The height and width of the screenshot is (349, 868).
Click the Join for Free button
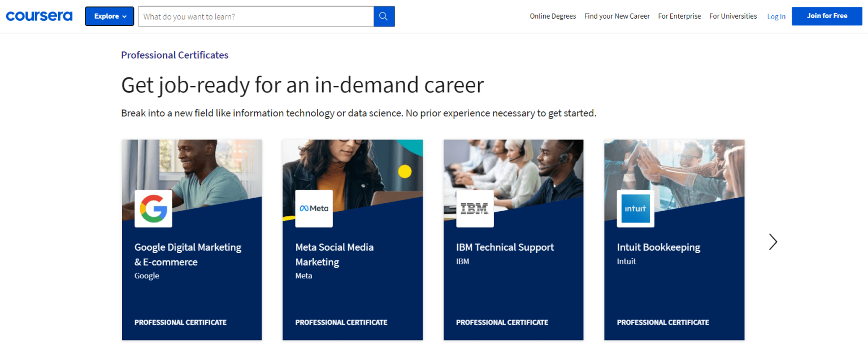tap(827, 16)
